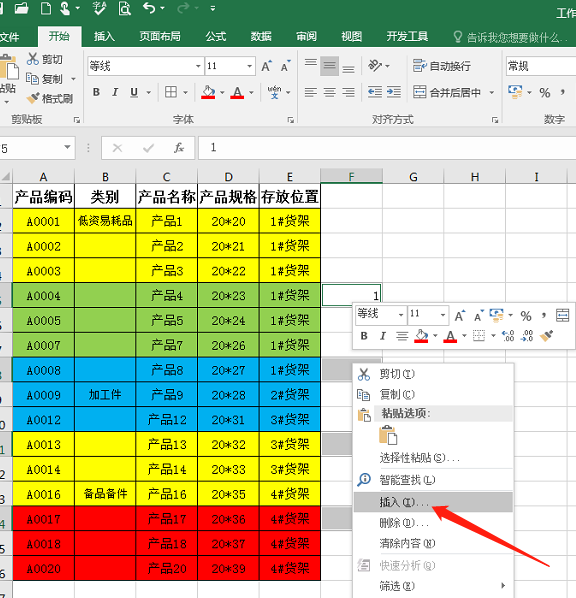Open the font size dropdown in ribbon
Screen dimensions: 576x598
pos(249,66)
